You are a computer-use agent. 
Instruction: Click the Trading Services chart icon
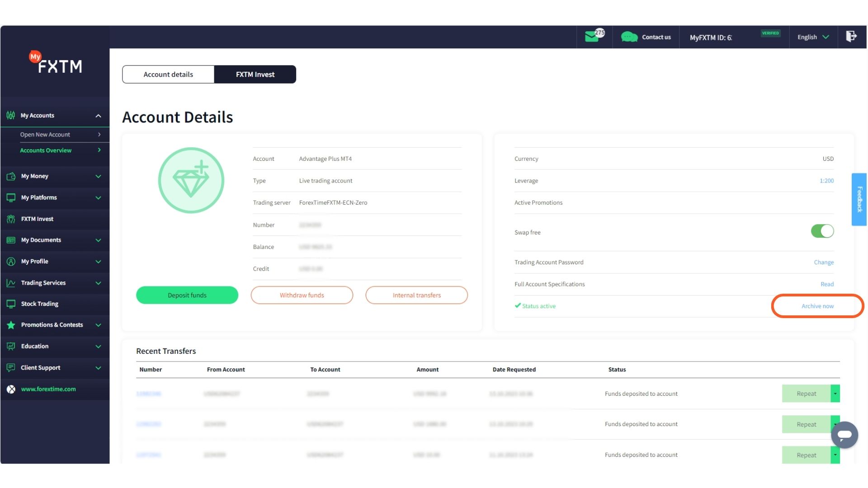11,283
